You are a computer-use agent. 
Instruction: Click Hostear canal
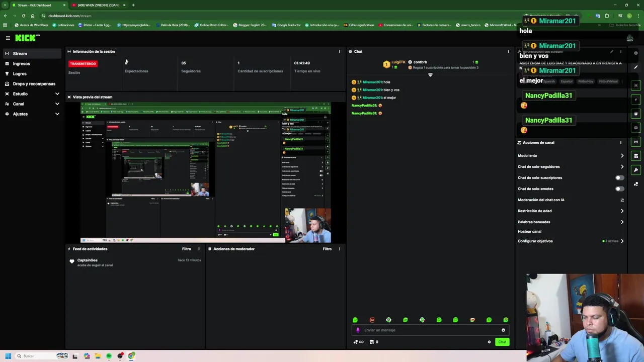(529, 232)
